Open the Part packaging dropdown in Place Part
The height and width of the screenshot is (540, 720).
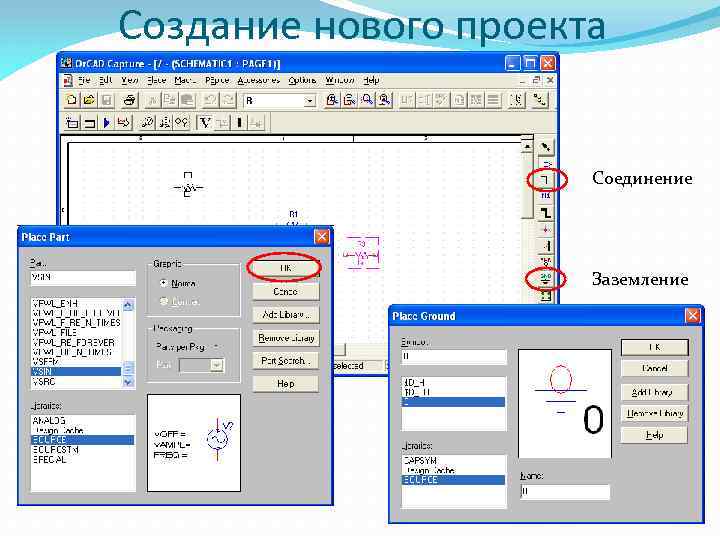tap(217, 365)
